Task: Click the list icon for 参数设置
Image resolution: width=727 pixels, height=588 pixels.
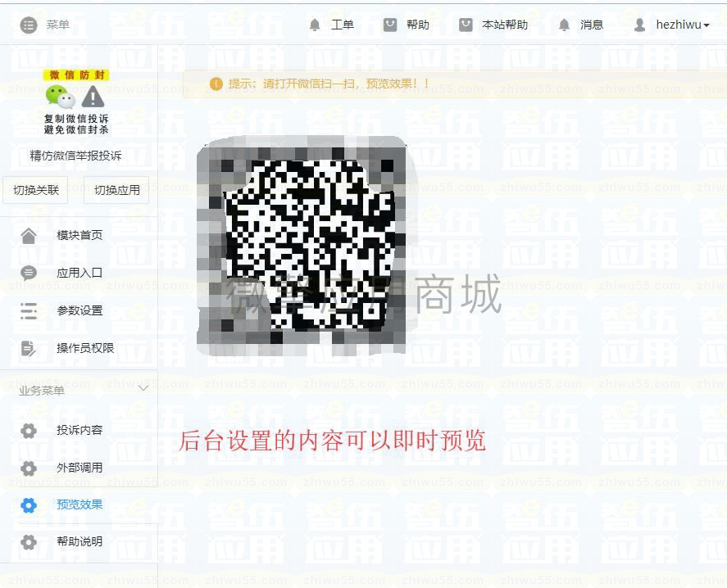Action: [x=29, y=310]
